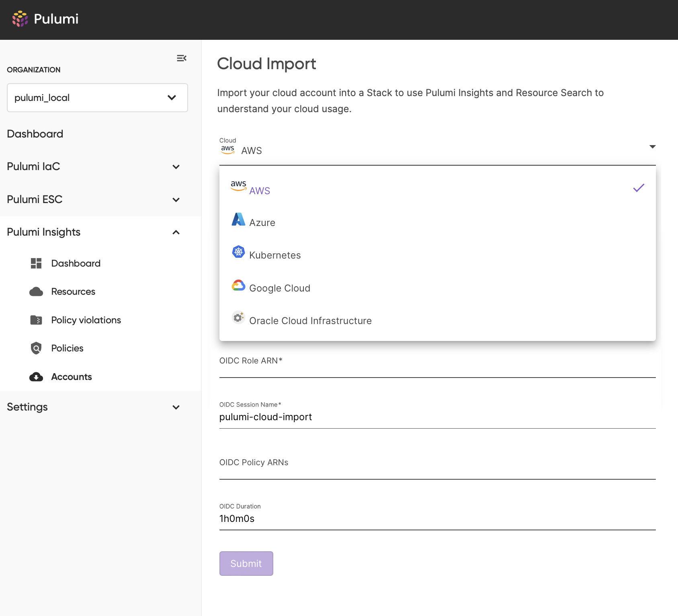The height and width of the screenshot is (616, 678).
Task: Click the Submit button
Action: 246,563
